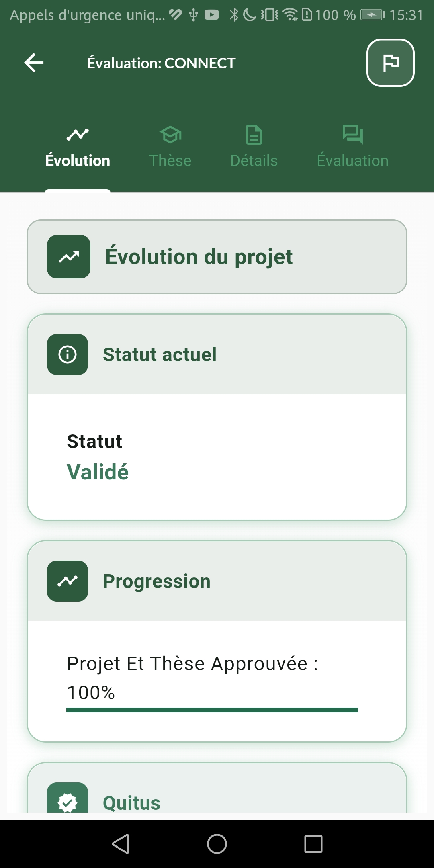
Task: Tap the chart icon beside Progression
Action: 68,581
